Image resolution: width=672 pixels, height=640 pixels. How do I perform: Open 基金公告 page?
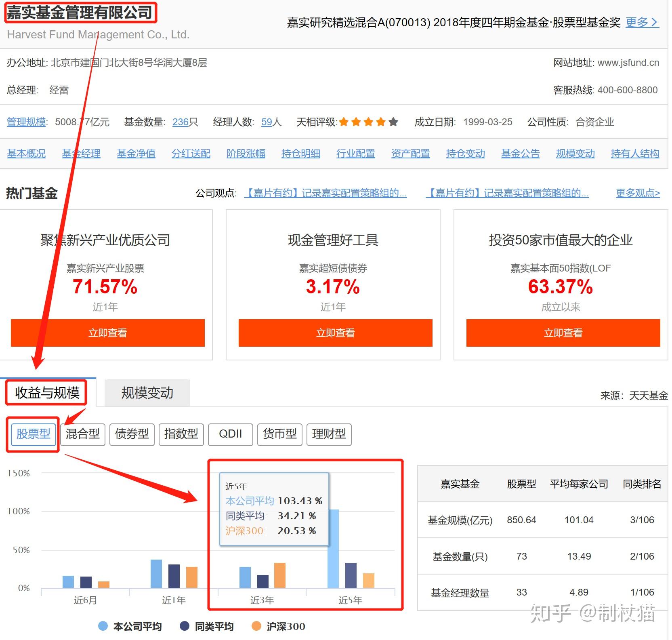(521, 154)
